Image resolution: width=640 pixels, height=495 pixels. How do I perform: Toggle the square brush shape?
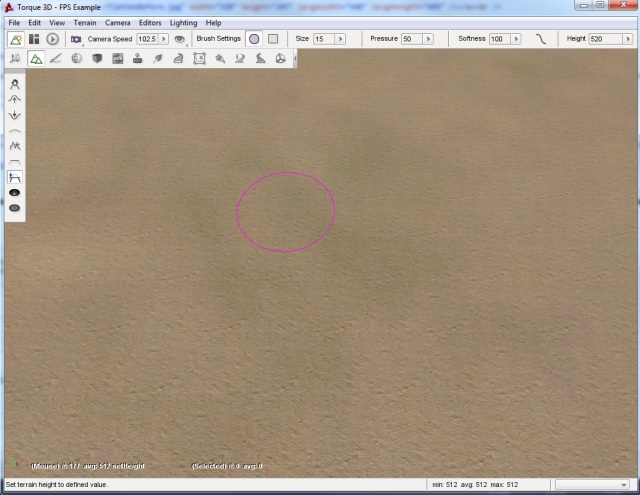coord(272,39)
